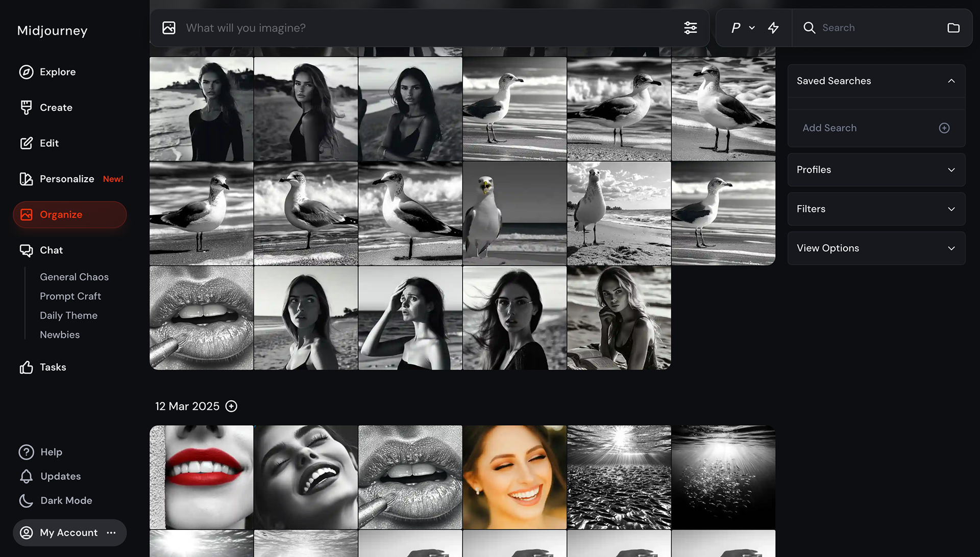This screenshot has height=557, width=980.
Task: Click the 'What will you imagine?' prompt field
Action: coord(429,28)
